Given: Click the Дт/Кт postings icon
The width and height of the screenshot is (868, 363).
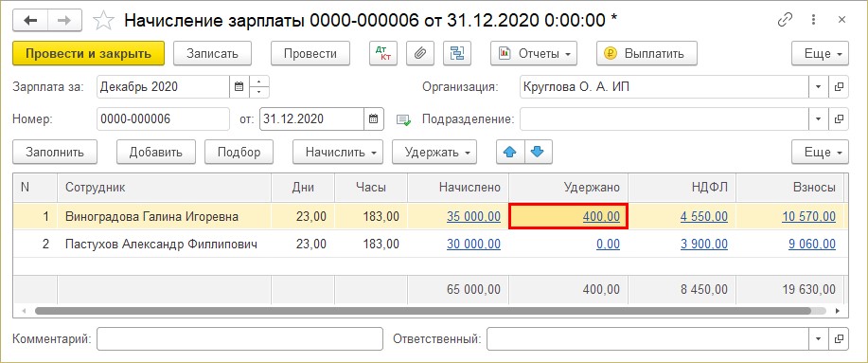Looking at the screenshot, I should (x=383, y=54).
